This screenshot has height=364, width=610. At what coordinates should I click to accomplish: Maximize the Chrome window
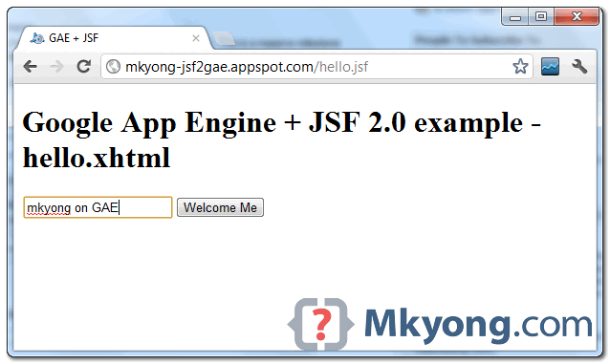click(x=541, y=17)
